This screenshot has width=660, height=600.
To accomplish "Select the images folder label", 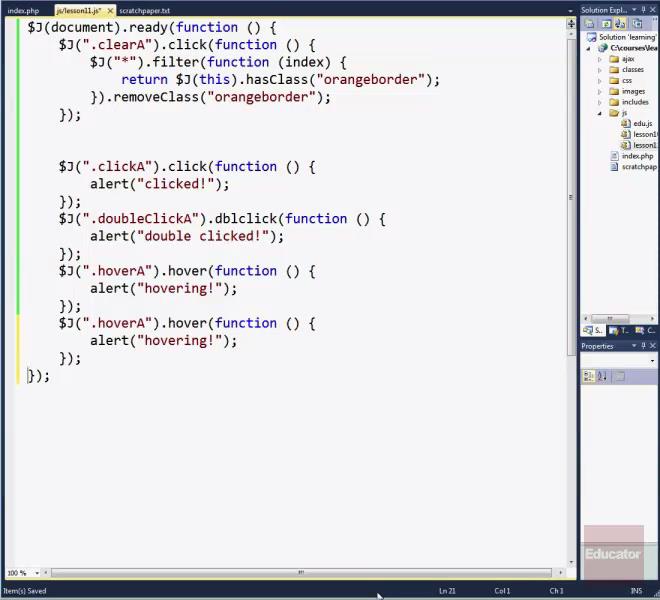I will [x=633, y=91].
